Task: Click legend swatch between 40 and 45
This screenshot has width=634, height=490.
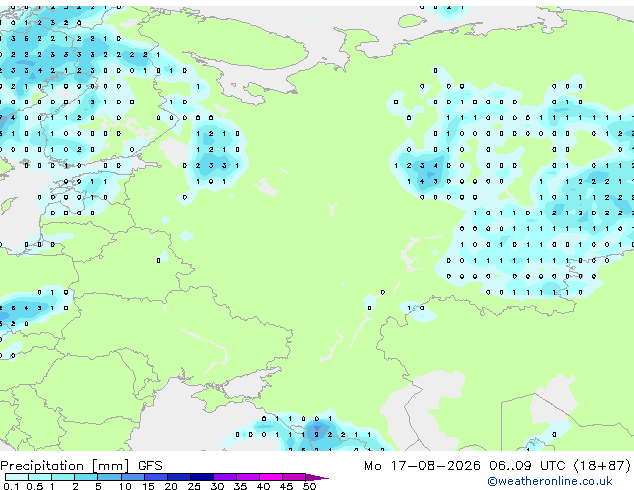Action: 271,477
